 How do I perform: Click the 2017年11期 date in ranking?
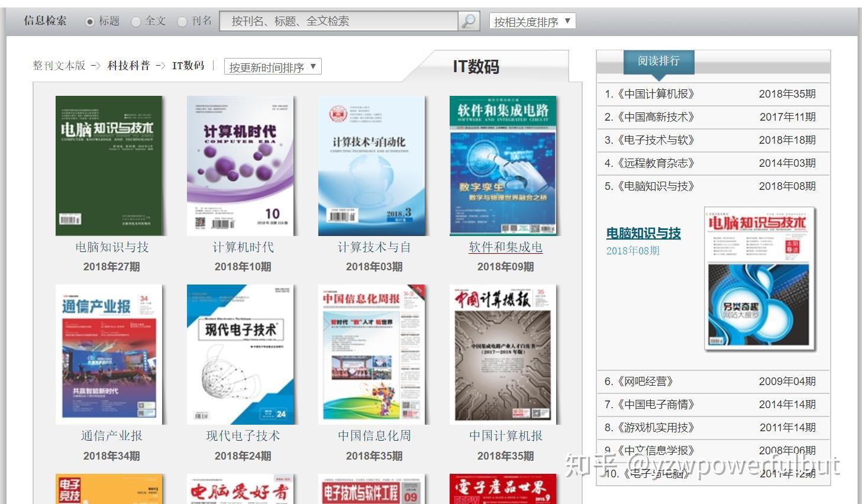(x=787, y=117)
